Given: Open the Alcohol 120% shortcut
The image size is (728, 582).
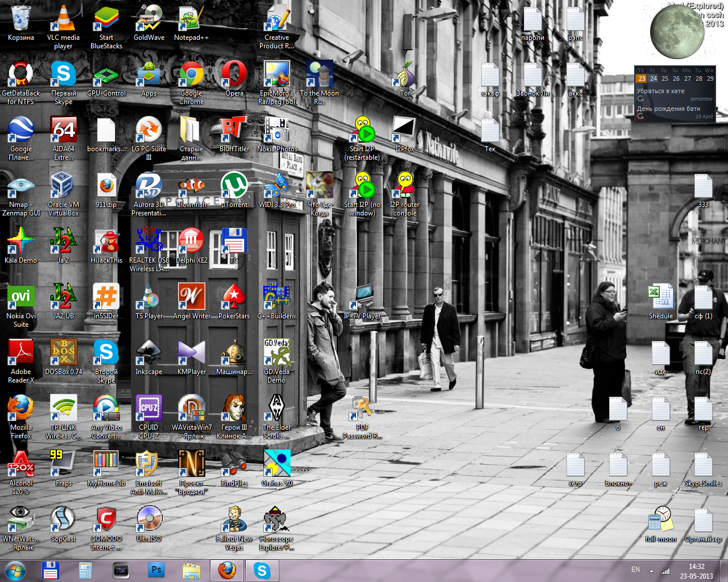Looking at the screenshot, I should pyautogui.click(x=21, y=472).
